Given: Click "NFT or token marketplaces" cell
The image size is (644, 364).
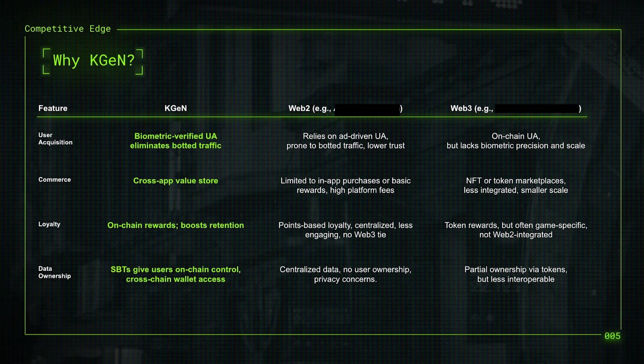Looking at the screenshot, I should tap(516, 185).
